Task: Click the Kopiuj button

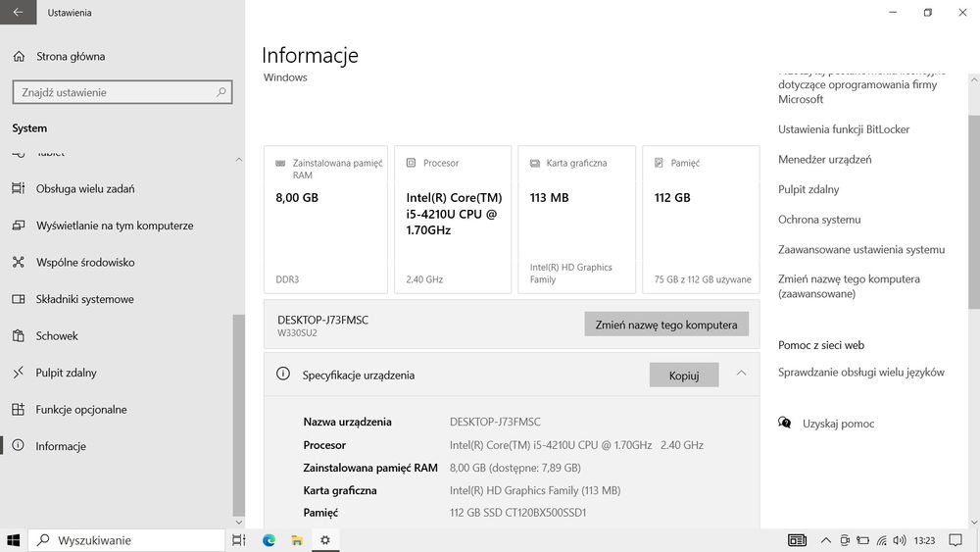Action: (683, 375)
